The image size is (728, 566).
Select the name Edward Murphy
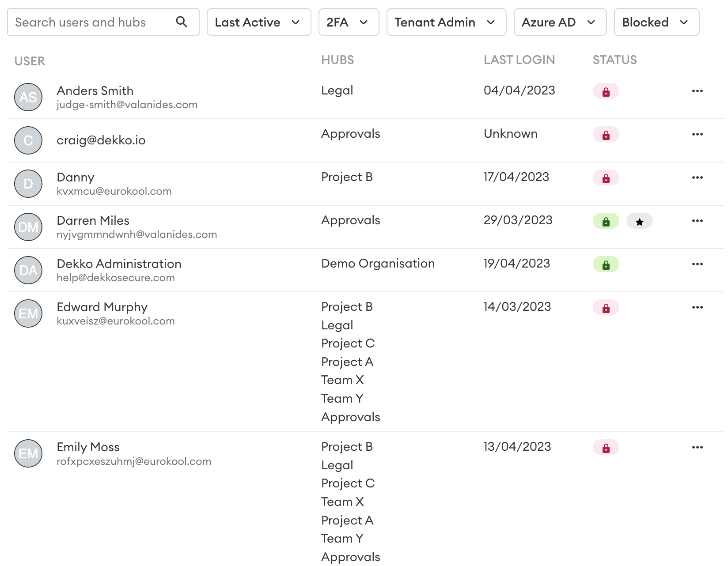(102, 307)
